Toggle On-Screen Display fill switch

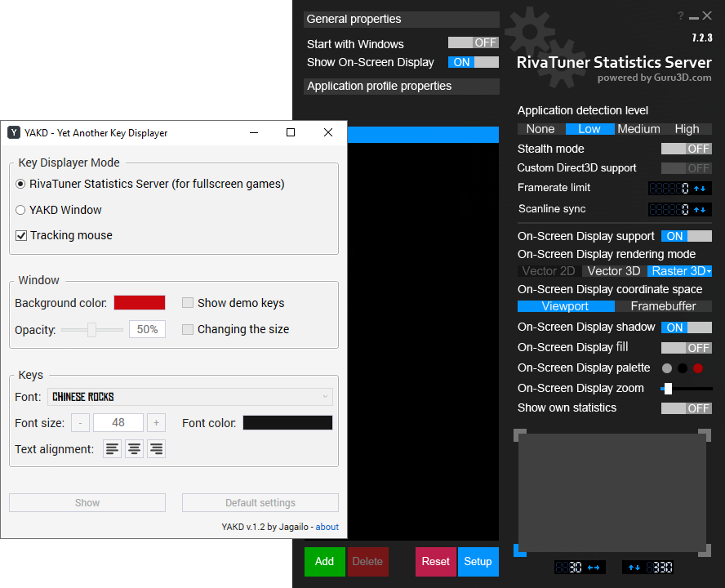coord(686,348)
